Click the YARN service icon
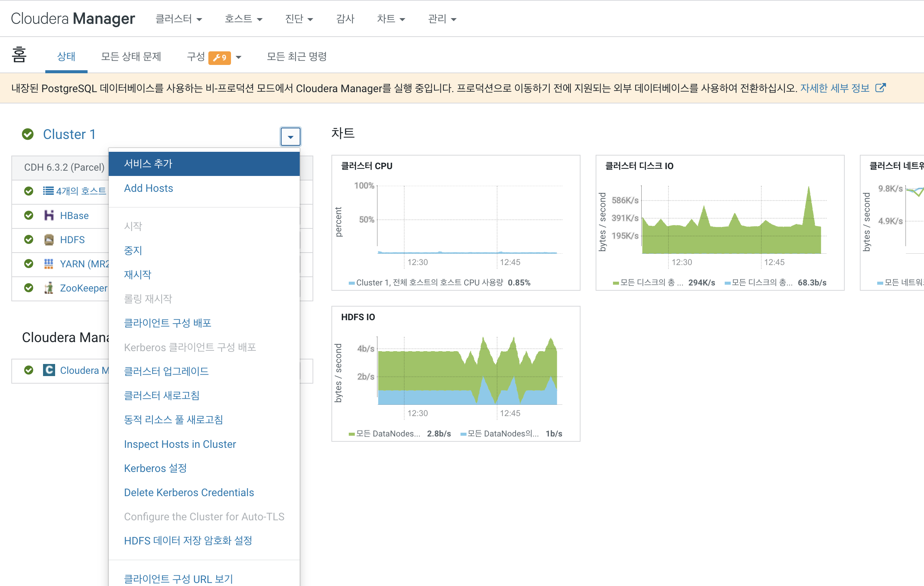924x586 pixels. point(49,264)
